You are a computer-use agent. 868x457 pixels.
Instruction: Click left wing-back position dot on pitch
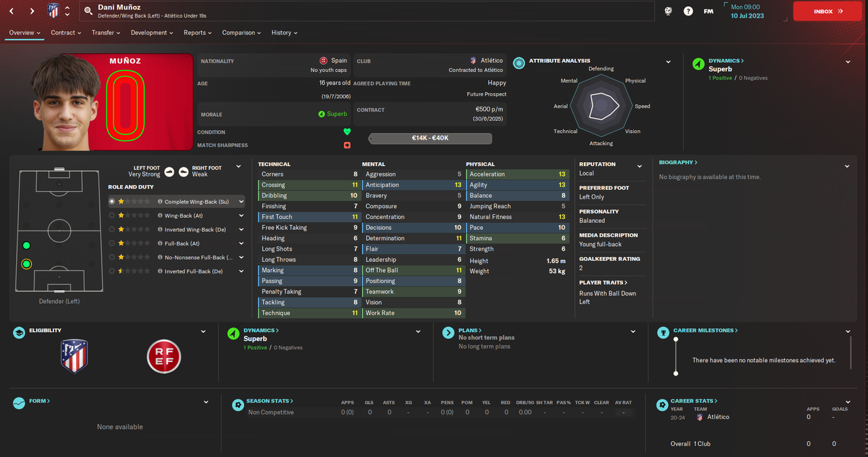click(x=26, y=245)
